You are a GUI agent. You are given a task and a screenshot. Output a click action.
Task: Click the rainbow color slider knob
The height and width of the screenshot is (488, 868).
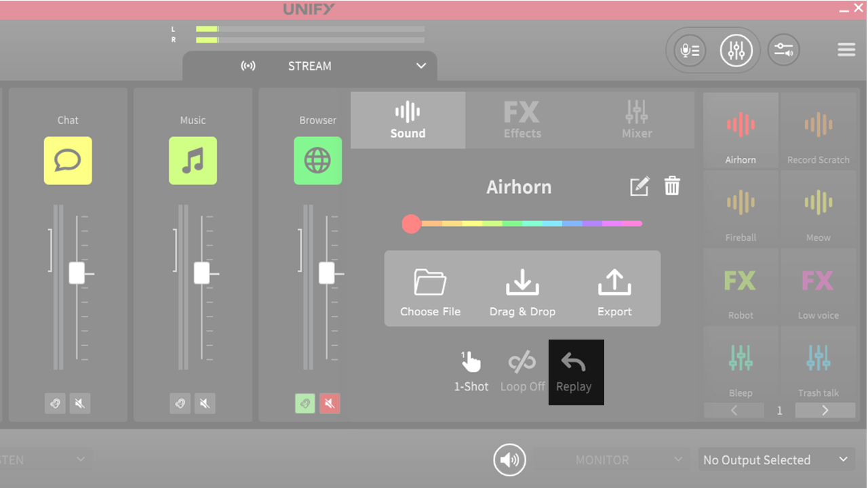pyautogui.click(x=411, y=224)
